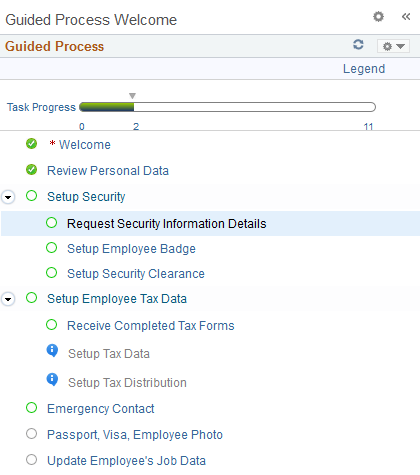This screenshot has width=420, height=475.
Task: Open Receive Completed Tax Forms link
Action: pos(151,326)
